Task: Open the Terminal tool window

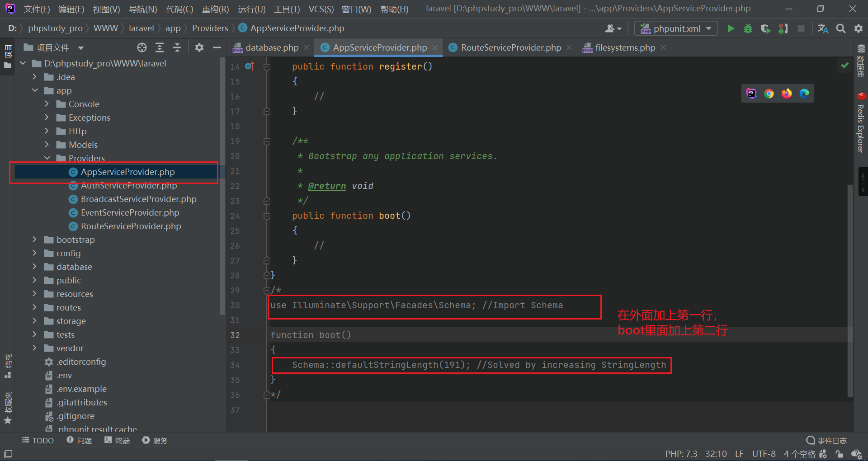Action: point(117,441)
